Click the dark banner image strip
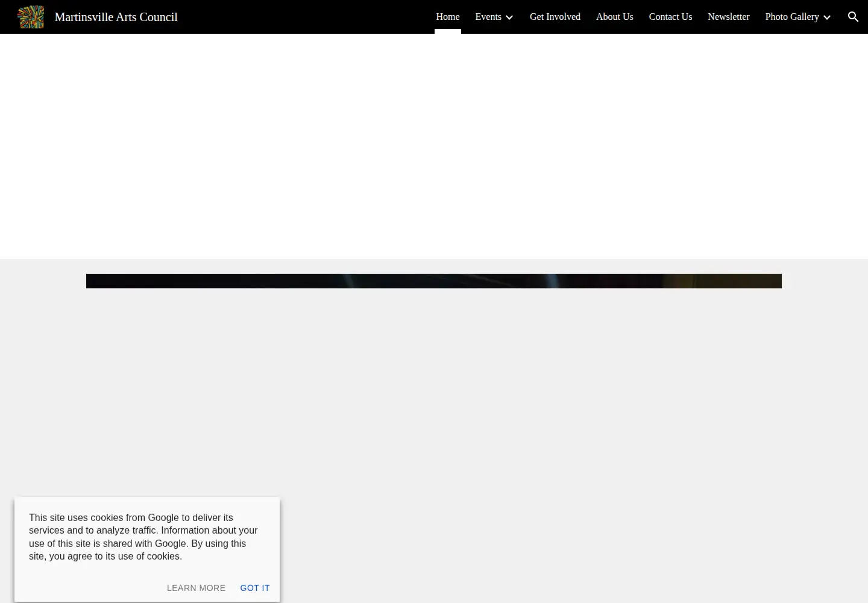 434,281
